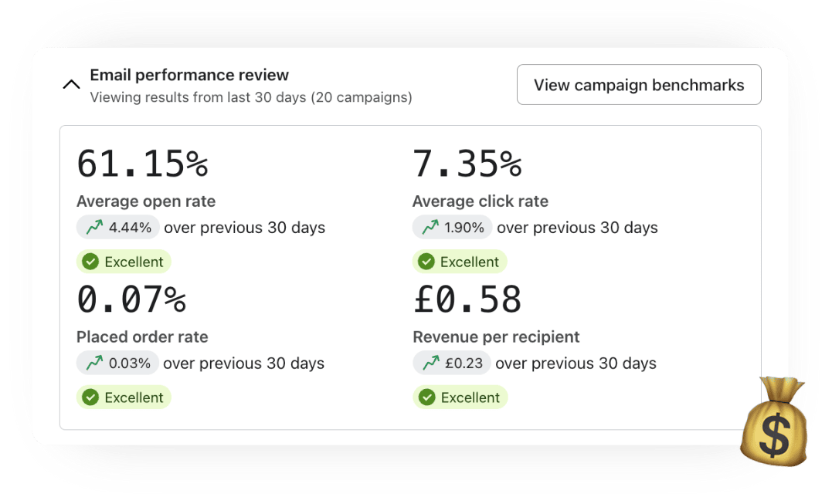The width and height of the screenshot is (832, 504).
Task: Click placed order rate trend arrow icon
Action: [95, 364]
